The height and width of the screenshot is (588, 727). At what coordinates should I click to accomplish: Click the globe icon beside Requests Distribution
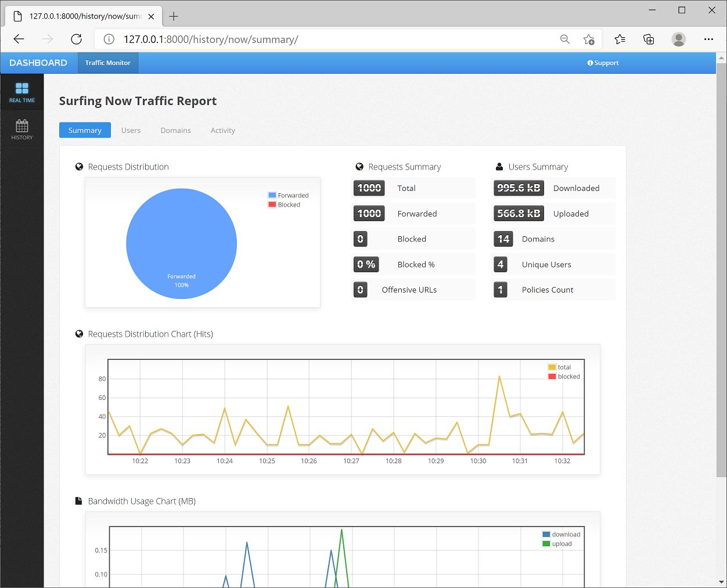click(80, 167)
